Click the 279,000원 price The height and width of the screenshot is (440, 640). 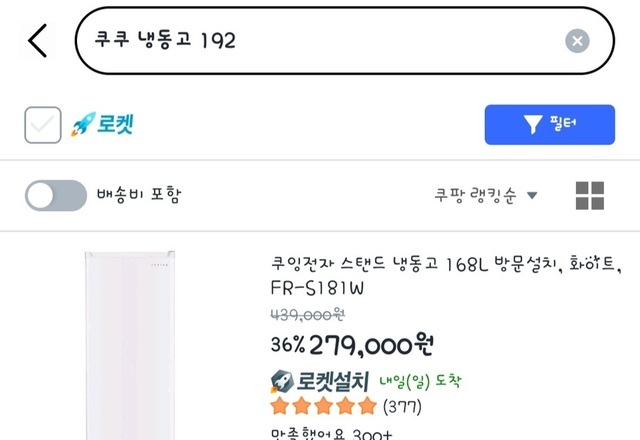371,346
